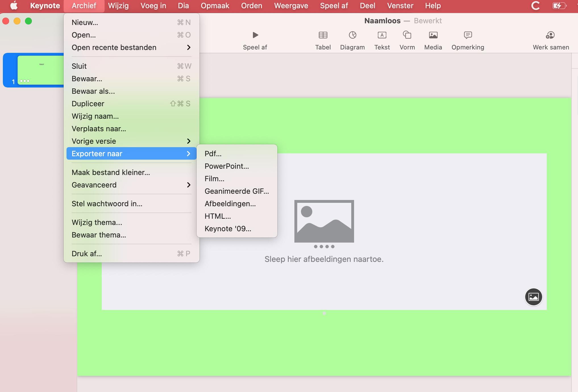Click the battery charging status icon
The width and height of the screenshot is (578, 392).
(x=559, y=6)
